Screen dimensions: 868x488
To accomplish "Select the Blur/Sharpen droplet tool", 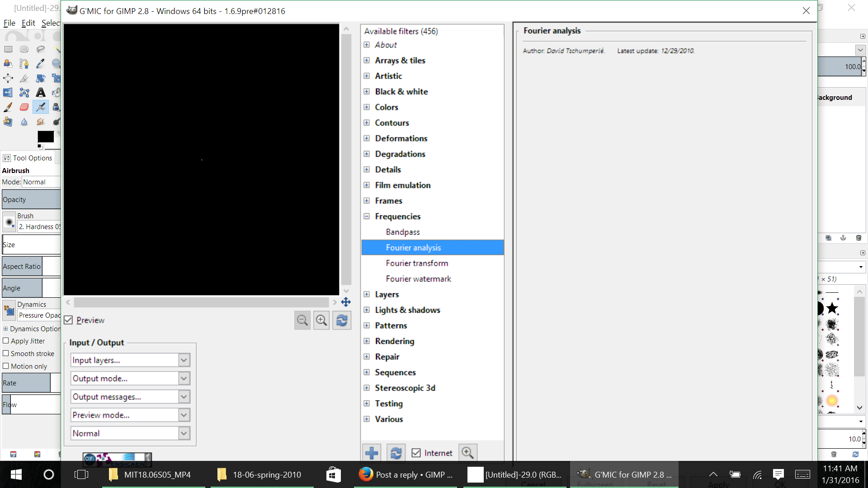I will click(x=24, y=122).
